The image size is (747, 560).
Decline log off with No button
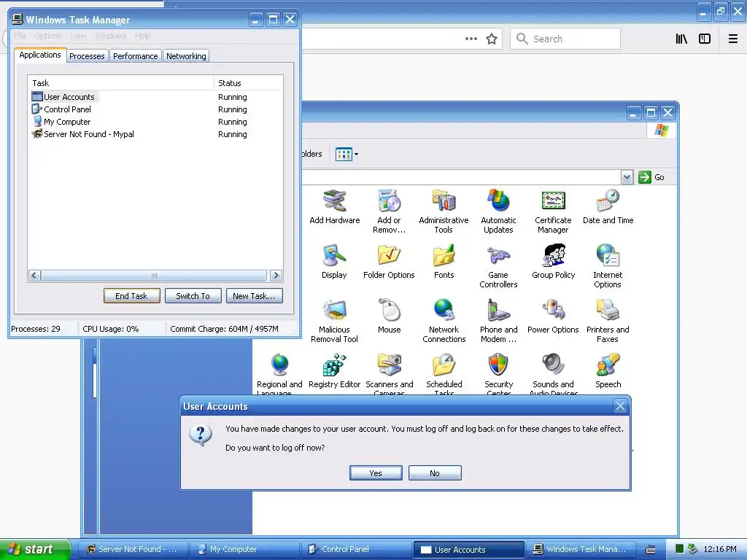435,472
